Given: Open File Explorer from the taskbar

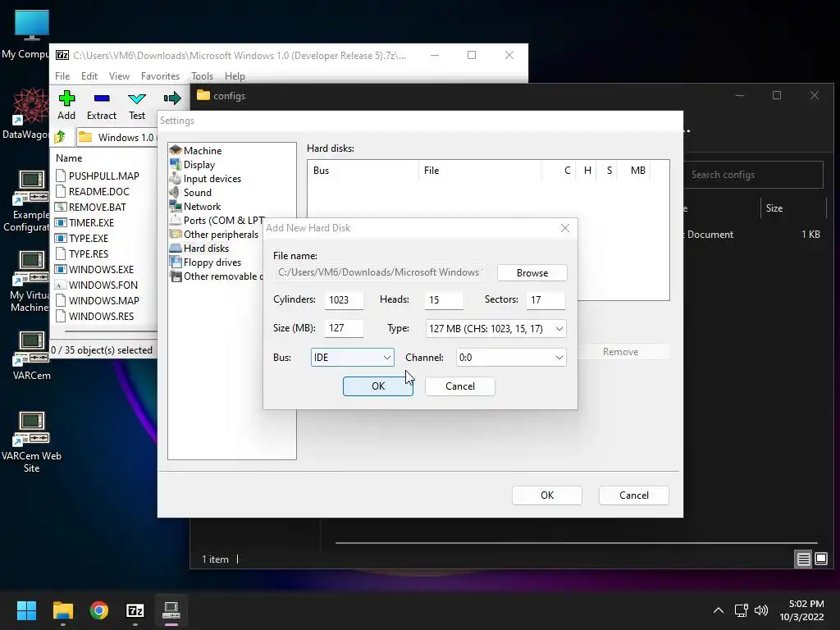Looking at the screenshot, I should click(x=62, y=610).
